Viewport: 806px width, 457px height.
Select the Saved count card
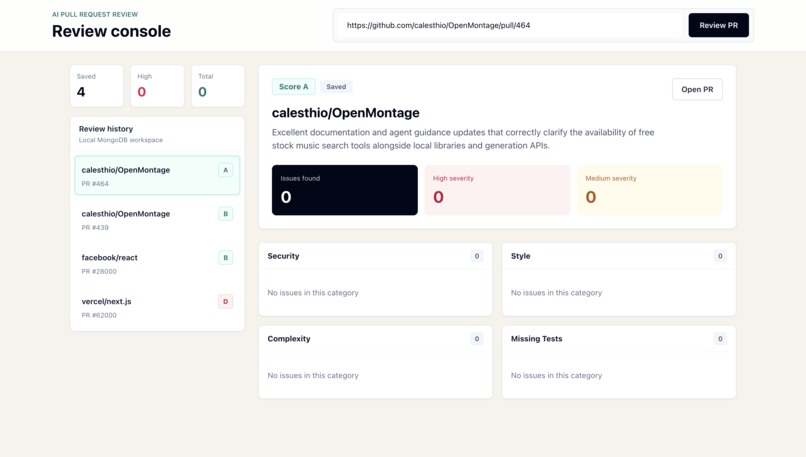[97, 86]
